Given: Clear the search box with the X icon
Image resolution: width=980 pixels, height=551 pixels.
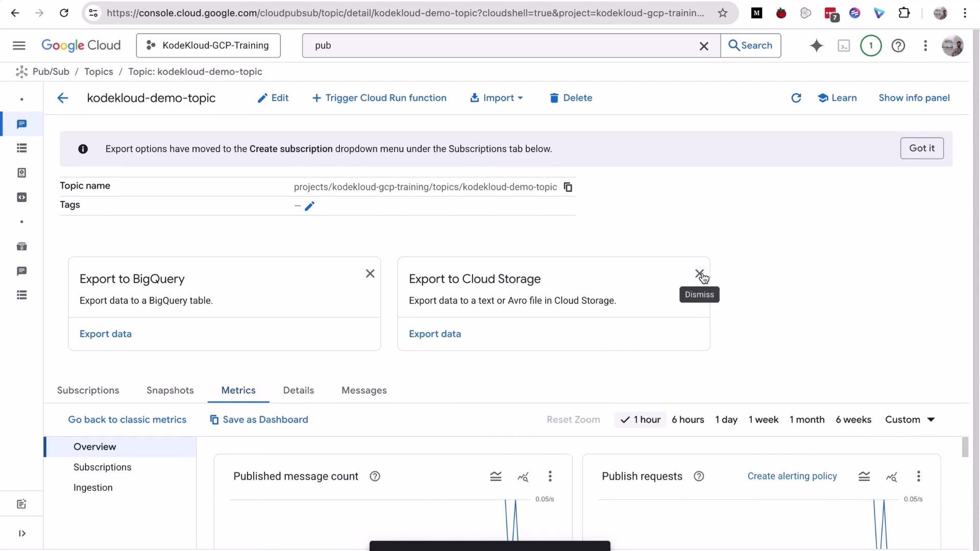Looking at the screenshot, I should (x=704, y=46).
